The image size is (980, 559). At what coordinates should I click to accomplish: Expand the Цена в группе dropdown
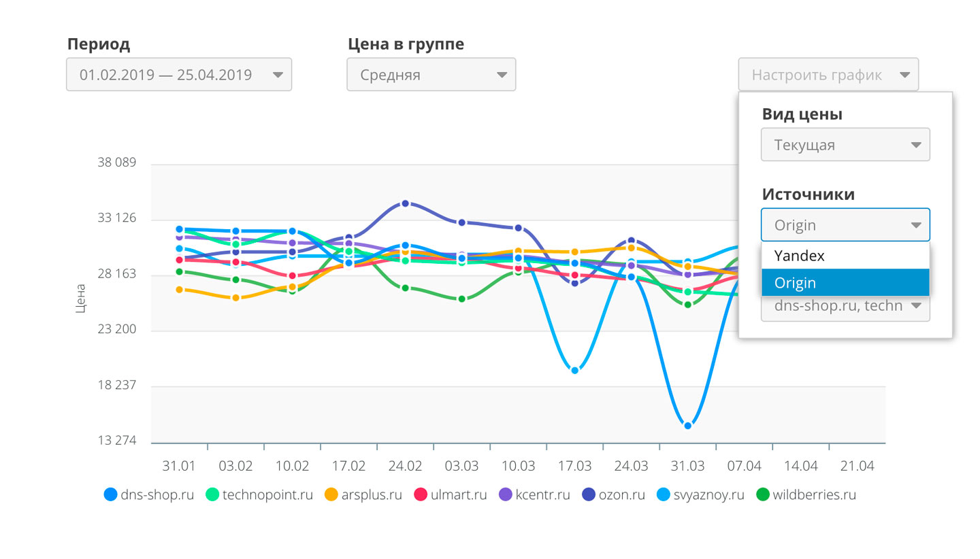tap(431, 75)
